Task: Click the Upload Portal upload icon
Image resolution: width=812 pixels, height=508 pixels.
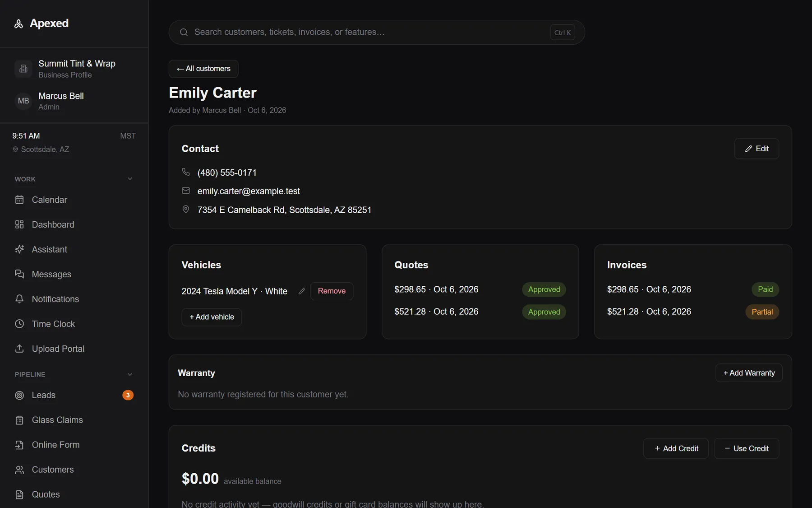Action: coord(19,349)
